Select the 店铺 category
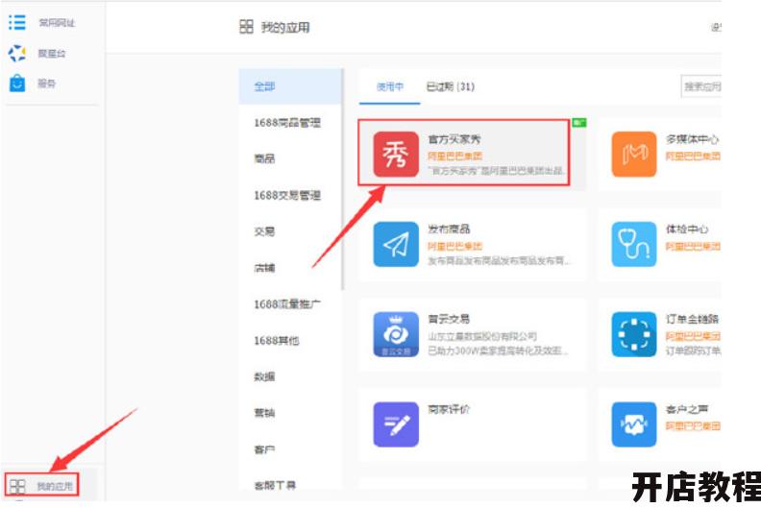The image size is (761, 532). pyautogui.click(x=264, y=268)
